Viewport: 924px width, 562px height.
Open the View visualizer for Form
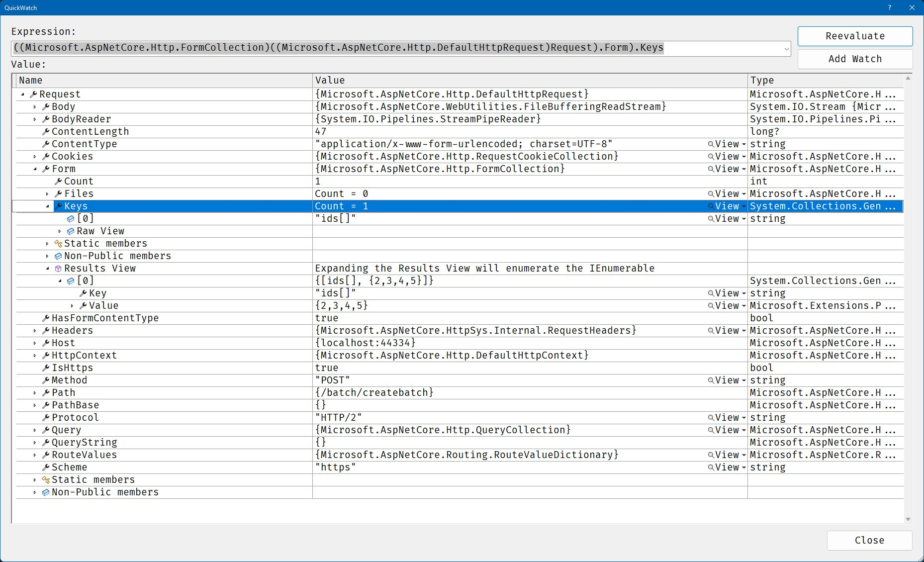(724, 169)
